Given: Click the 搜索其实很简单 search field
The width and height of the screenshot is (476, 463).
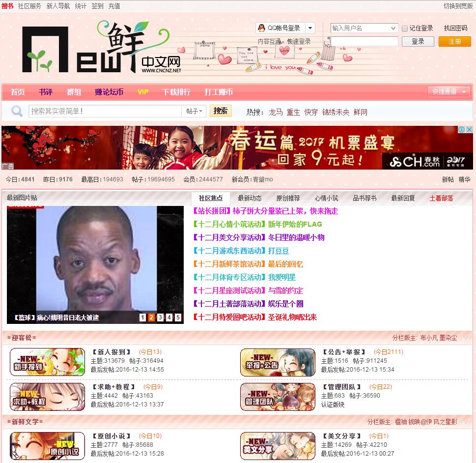Looking at the screenshot, I should (105, 111).
